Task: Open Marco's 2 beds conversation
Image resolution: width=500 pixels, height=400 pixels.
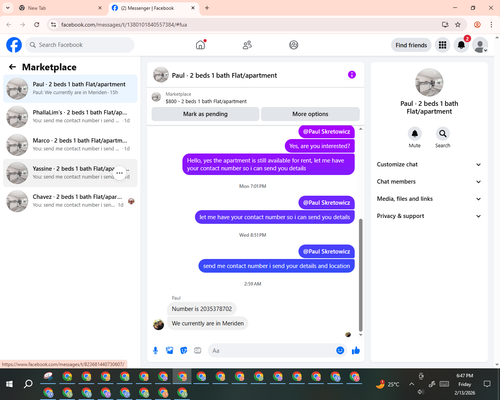Action: coord(70,145)
